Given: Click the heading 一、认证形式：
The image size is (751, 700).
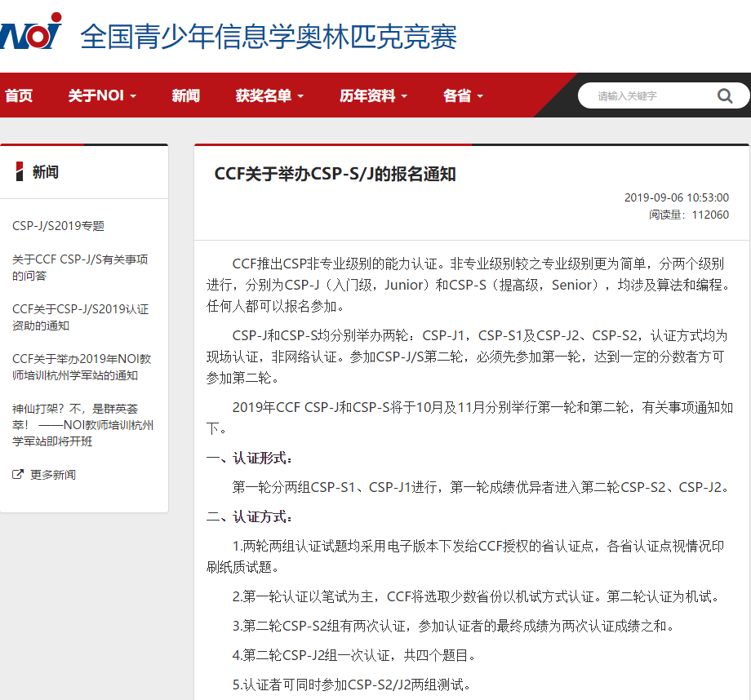Looking at the screenshot, I should [249, 459].
